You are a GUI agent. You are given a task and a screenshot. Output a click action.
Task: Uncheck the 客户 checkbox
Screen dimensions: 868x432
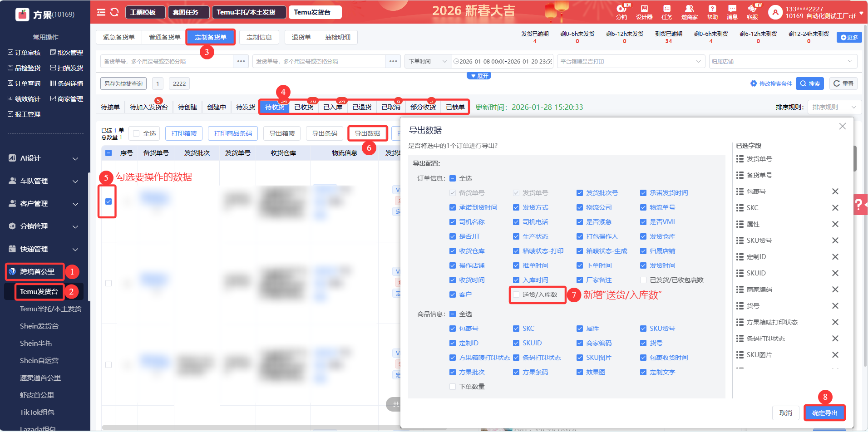point(453,295)
